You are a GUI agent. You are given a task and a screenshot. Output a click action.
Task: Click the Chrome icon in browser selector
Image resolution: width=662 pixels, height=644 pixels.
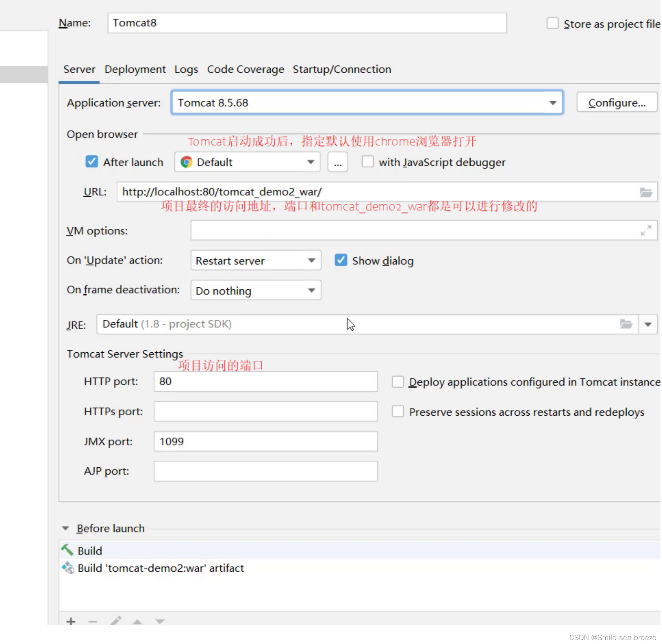pos(187,163)
